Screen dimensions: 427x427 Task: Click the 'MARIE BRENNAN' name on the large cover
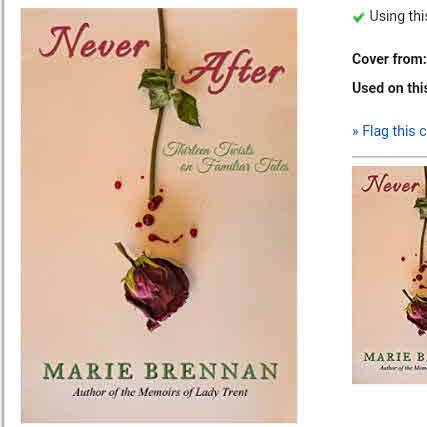[x=160, y=371]
